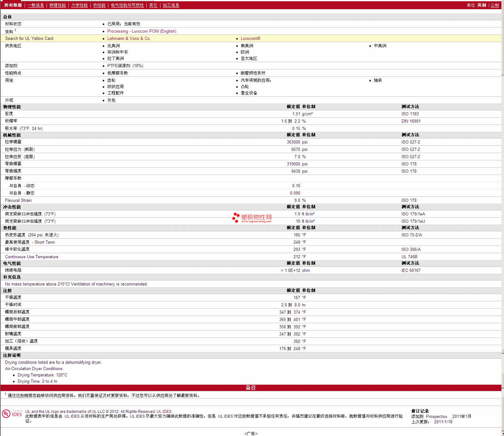Viewport: 504px width, 436px height.
Task: Switch units to 英制
Action: pos(481,5)
